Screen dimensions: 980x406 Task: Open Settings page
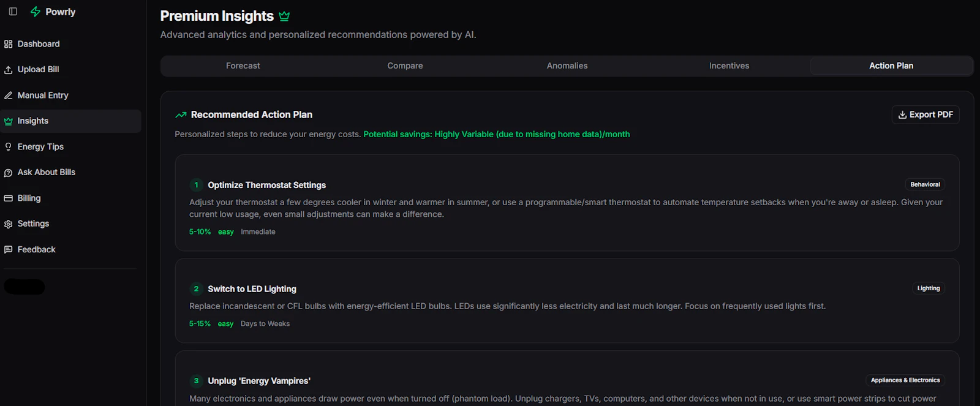[70, 224]
